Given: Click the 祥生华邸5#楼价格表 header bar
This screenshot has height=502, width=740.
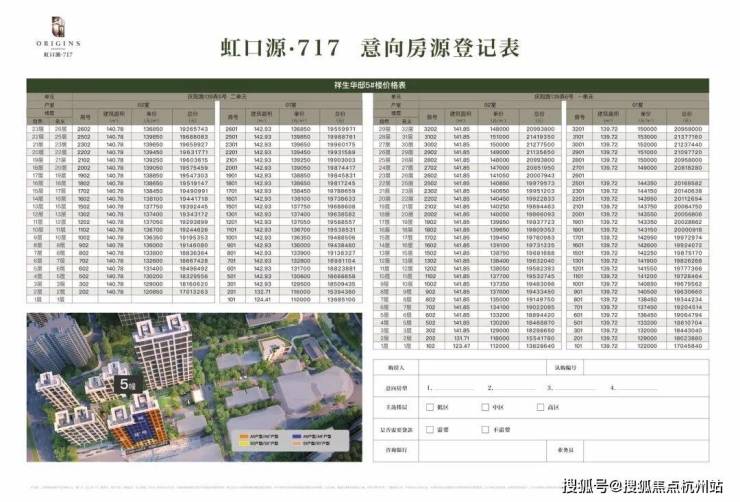Looking at the screenshot, I should (x=368, y=85).
